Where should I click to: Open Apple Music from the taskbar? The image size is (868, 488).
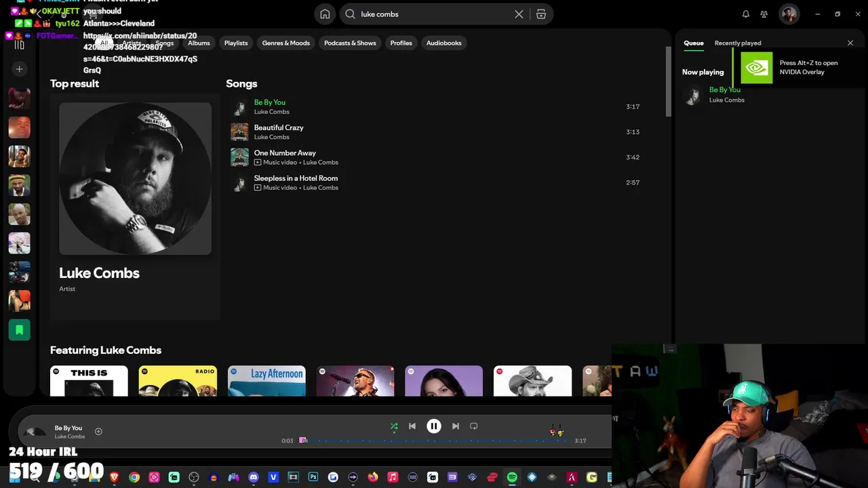393,477
